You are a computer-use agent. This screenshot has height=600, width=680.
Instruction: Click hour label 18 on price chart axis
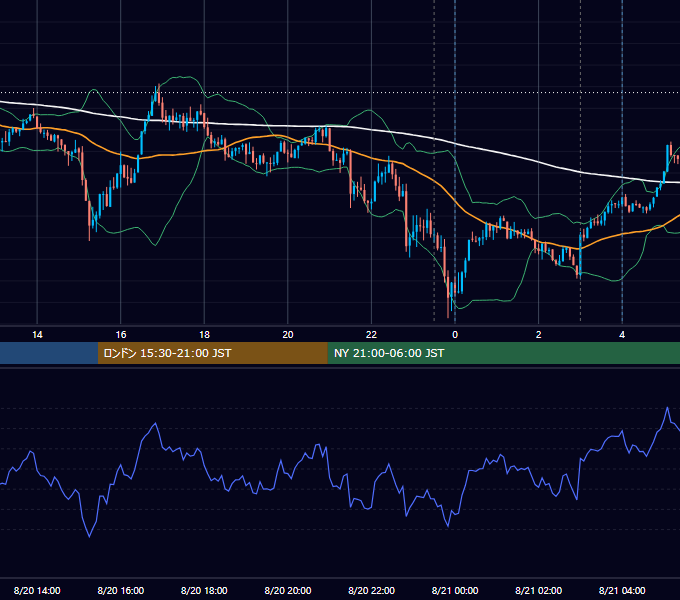[x=204, y=335]
